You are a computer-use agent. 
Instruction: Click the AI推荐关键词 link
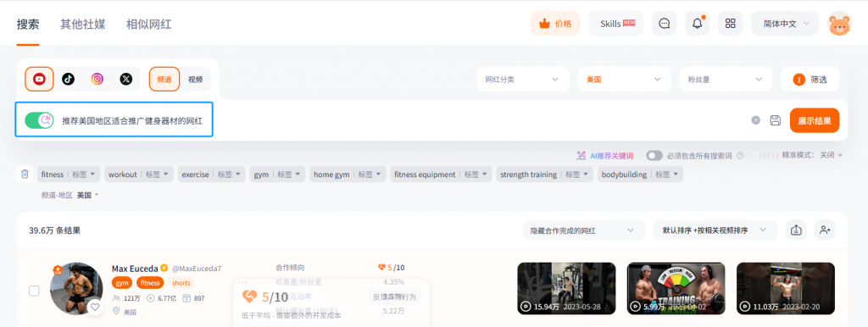(612, 156)
